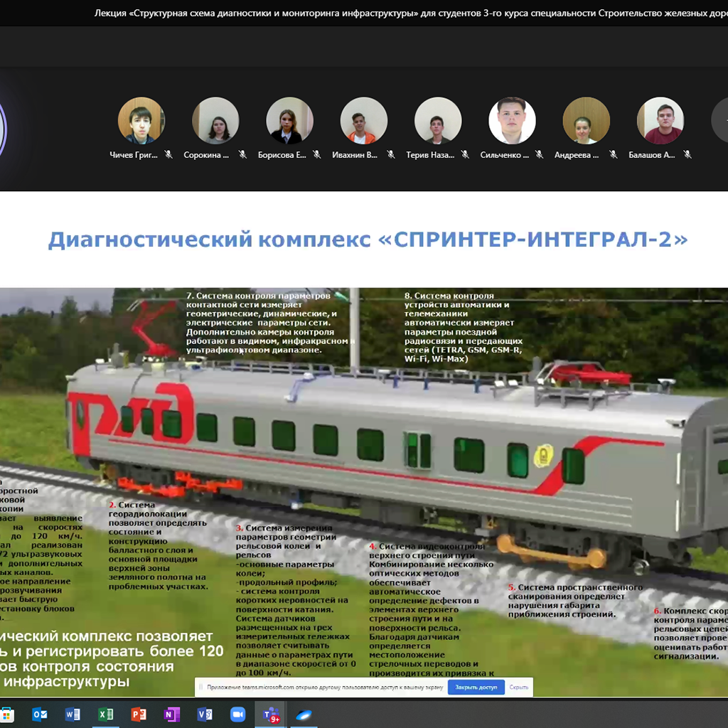Screen dimensions: 728x728
Task: Click slide text '4. Система видеоконтроля'
Action: pos(427,547)
